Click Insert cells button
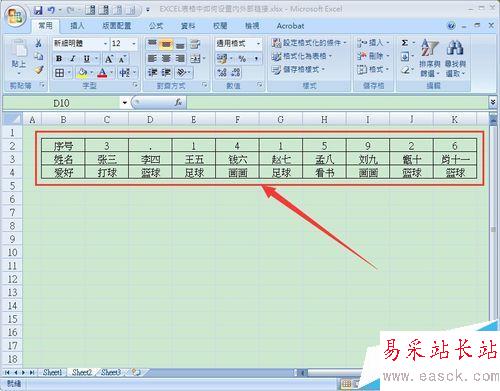 tap(373, 43)
